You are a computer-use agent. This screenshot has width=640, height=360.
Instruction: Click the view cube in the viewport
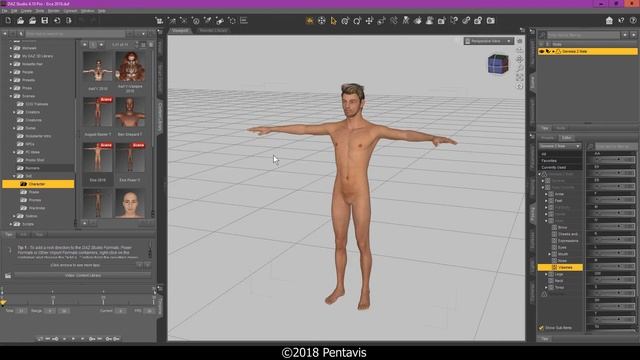[498, 64]
